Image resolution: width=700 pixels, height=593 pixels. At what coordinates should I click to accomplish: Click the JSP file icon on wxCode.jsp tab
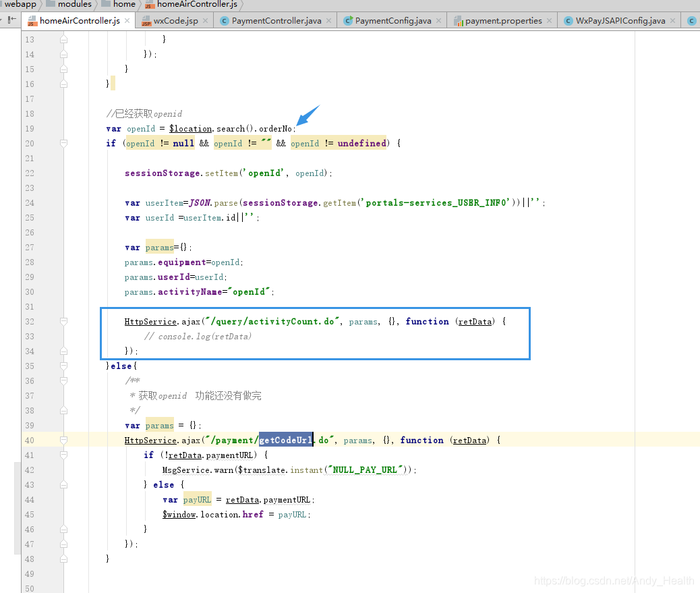coord(146,21)
